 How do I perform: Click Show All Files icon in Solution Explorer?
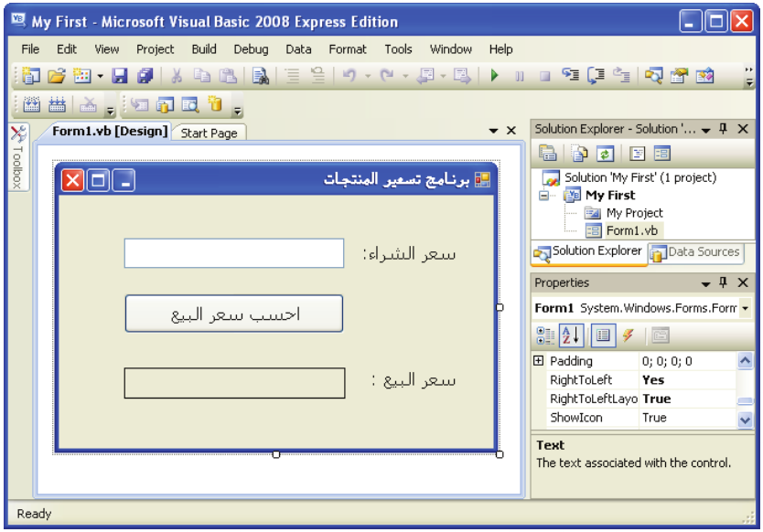[x=579, y=154]
